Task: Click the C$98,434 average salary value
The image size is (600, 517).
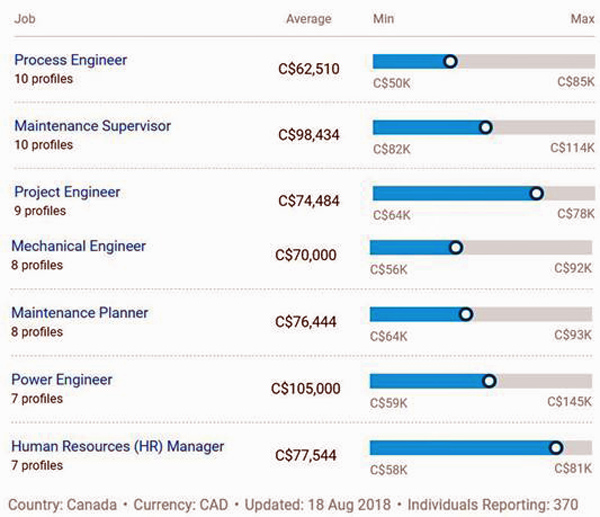Action: point(309,135)
